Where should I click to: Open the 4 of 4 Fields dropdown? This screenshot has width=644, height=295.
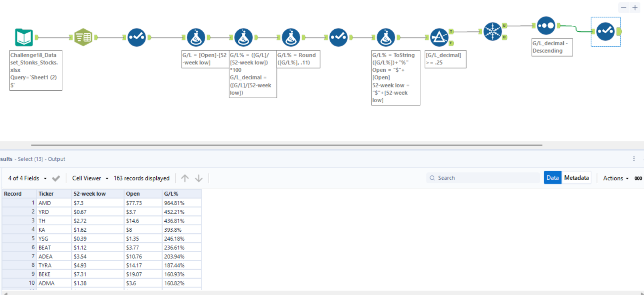point(27,179)
